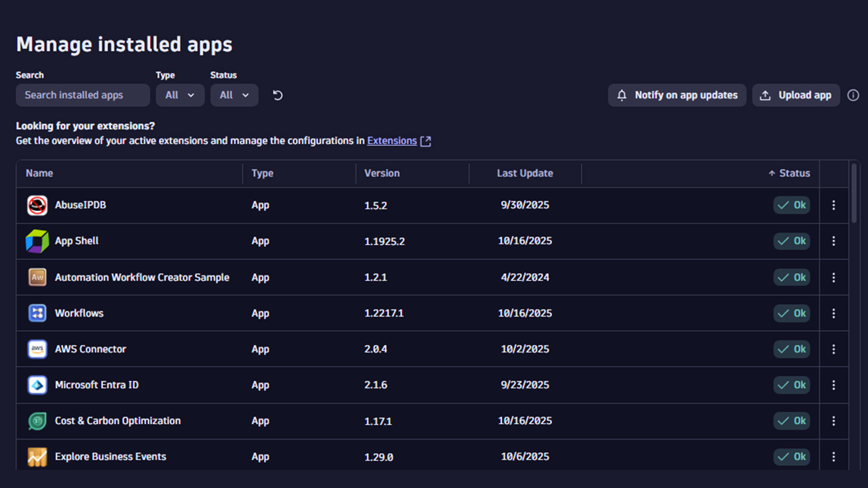Viewport: 868px width, 488px height.
Task: Click the Upload app button
Action: [x=796, y=95]
